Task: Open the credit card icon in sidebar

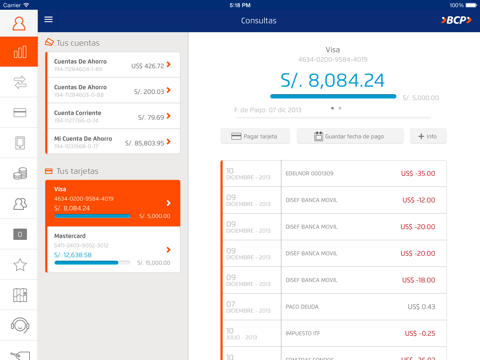Action: tap(20, 113)
